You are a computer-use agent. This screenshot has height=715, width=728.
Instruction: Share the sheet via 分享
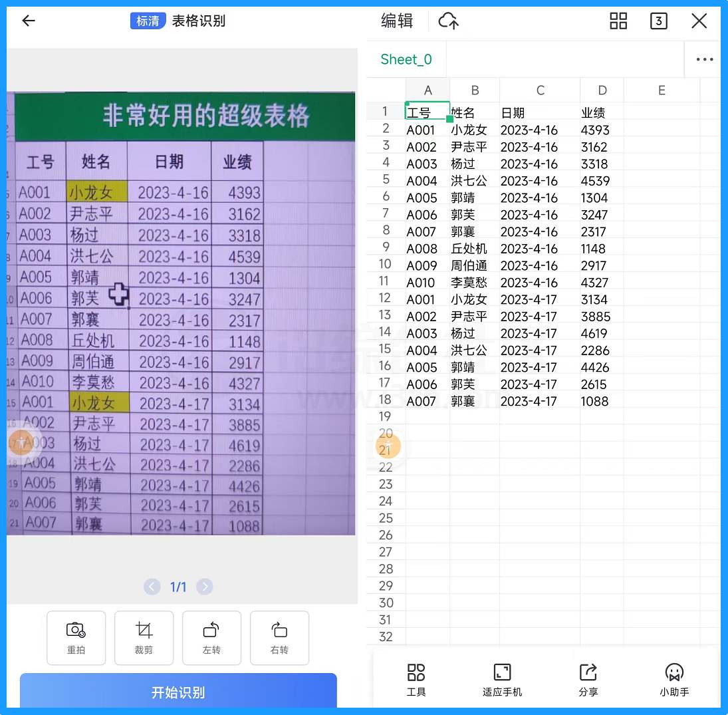point(588,680)
